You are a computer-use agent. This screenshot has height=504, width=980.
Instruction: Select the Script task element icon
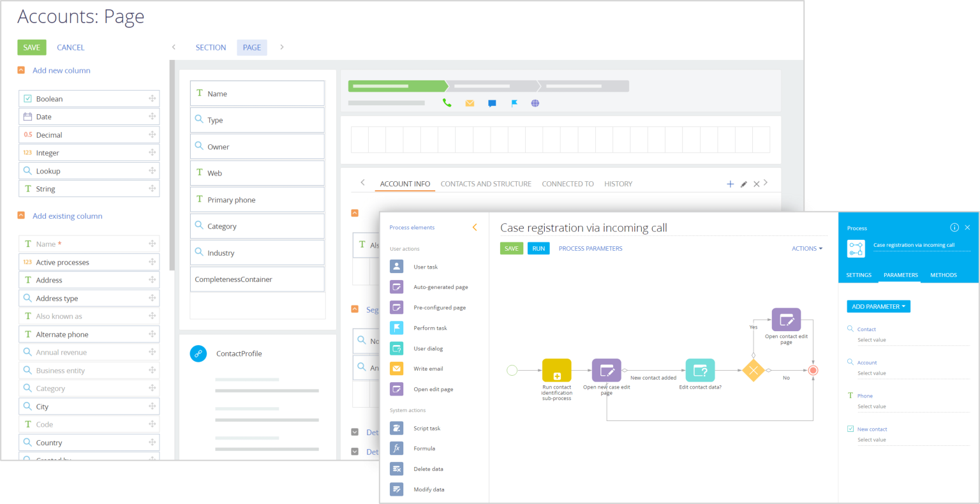coord(396,428)
